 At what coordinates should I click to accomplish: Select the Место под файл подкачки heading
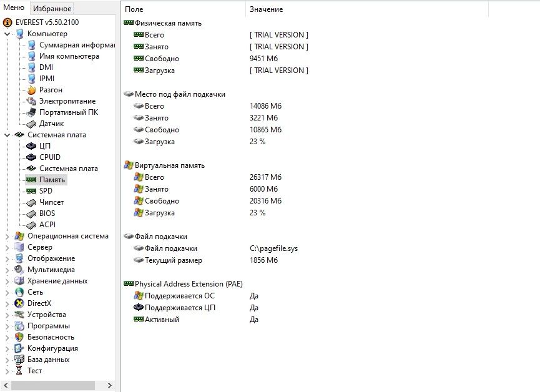click(180, 94)
